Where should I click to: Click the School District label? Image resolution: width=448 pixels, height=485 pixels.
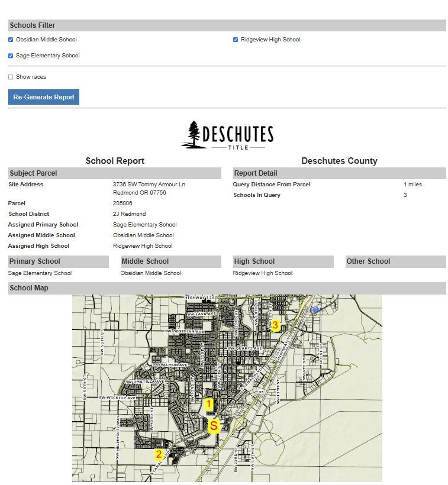coord(29,214)
